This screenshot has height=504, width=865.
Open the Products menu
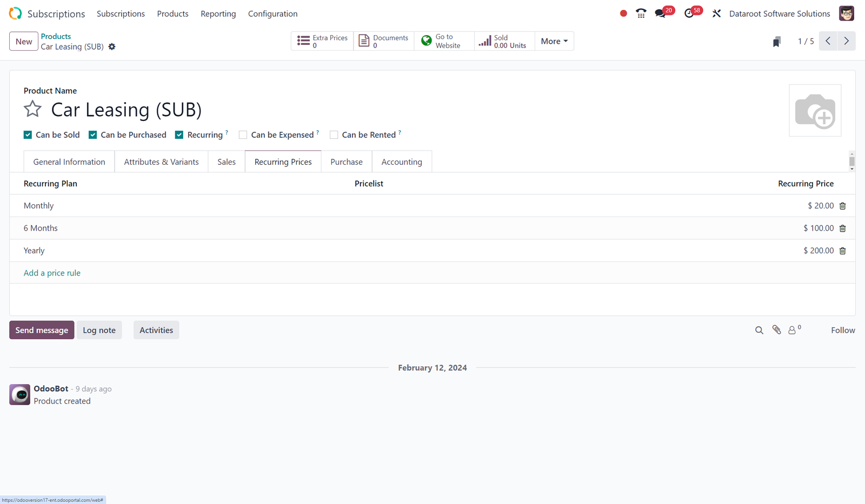coord(172,14)
